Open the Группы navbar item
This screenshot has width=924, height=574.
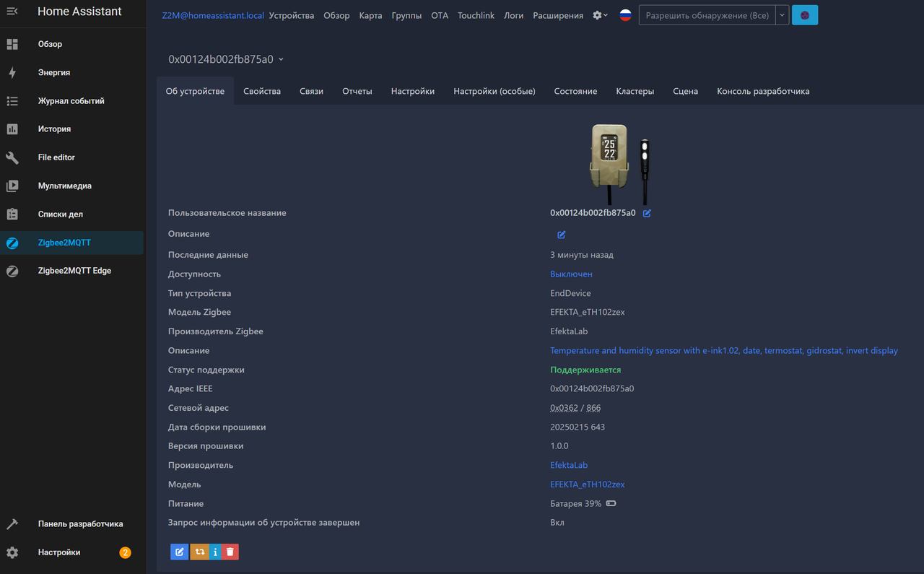tap(406, 15)
